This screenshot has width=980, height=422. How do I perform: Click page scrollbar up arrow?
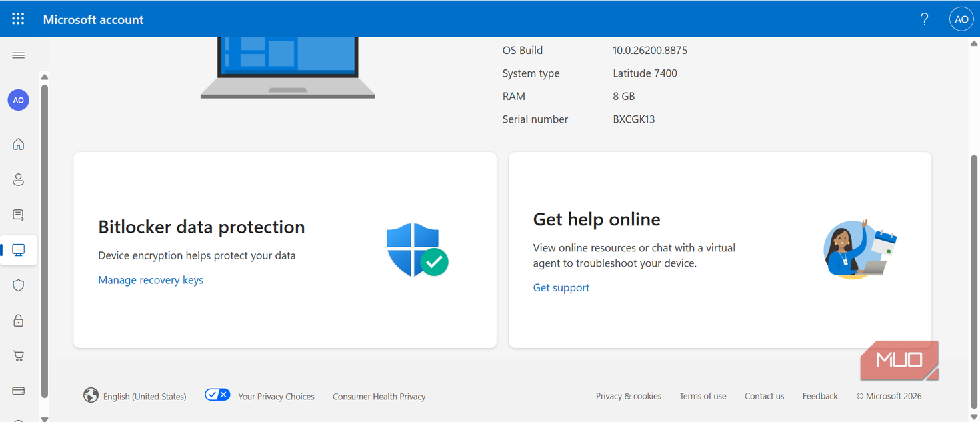(x=974, y=44)
